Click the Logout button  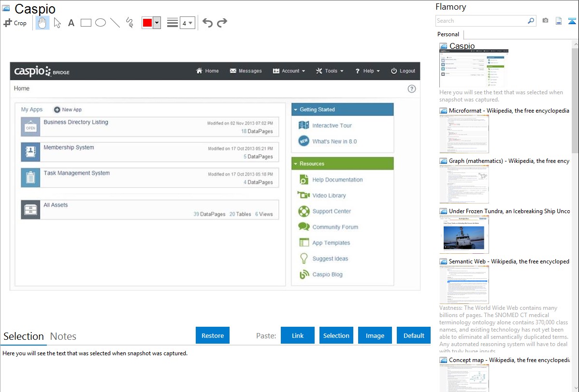pos(403,71)
